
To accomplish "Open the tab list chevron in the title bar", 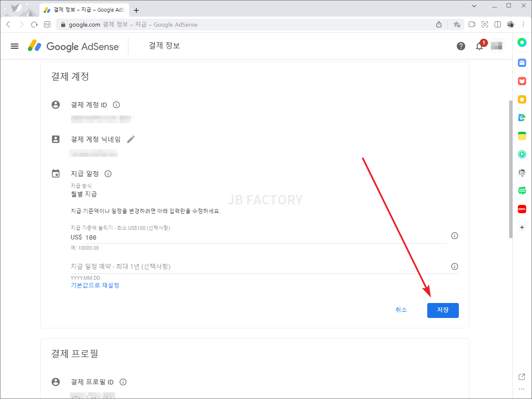I will click(474, 6).
